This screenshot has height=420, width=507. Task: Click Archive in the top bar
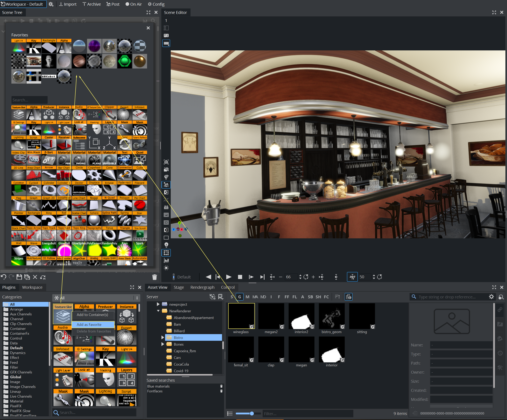(x=92, y=4)
